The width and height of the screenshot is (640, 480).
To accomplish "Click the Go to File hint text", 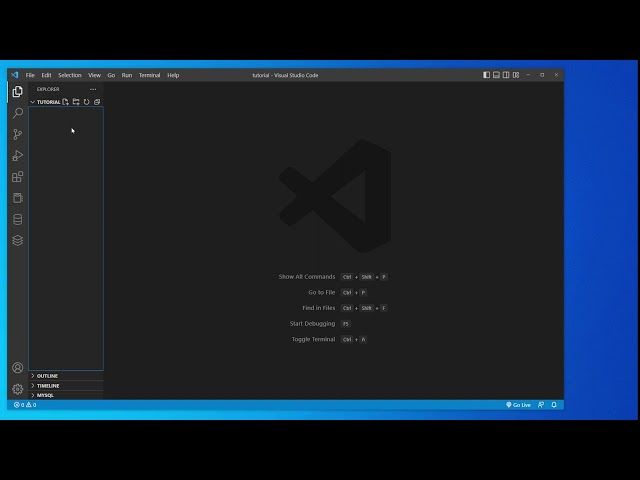I will point(322,292).
